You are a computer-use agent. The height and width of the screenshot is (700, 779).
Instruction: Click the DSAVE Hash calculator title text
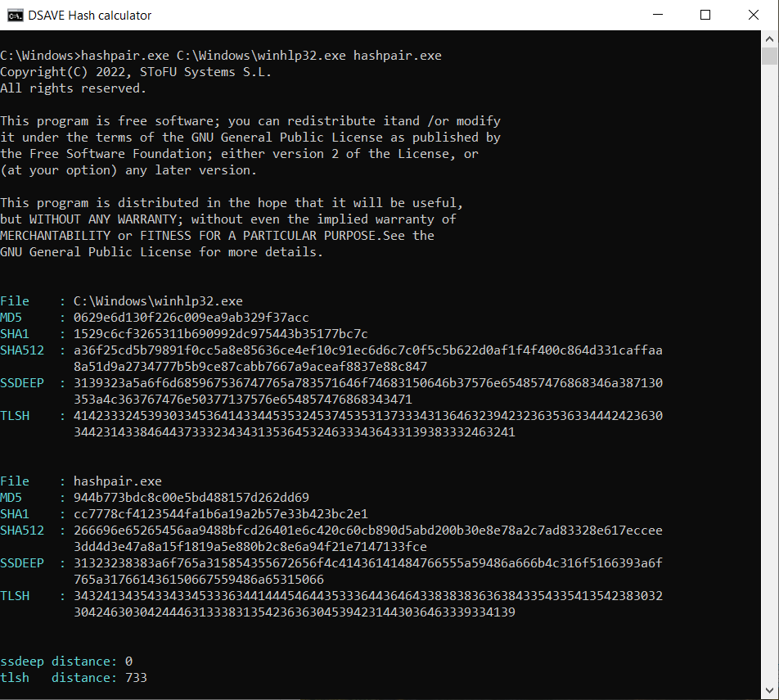click(x=90, y=15)
